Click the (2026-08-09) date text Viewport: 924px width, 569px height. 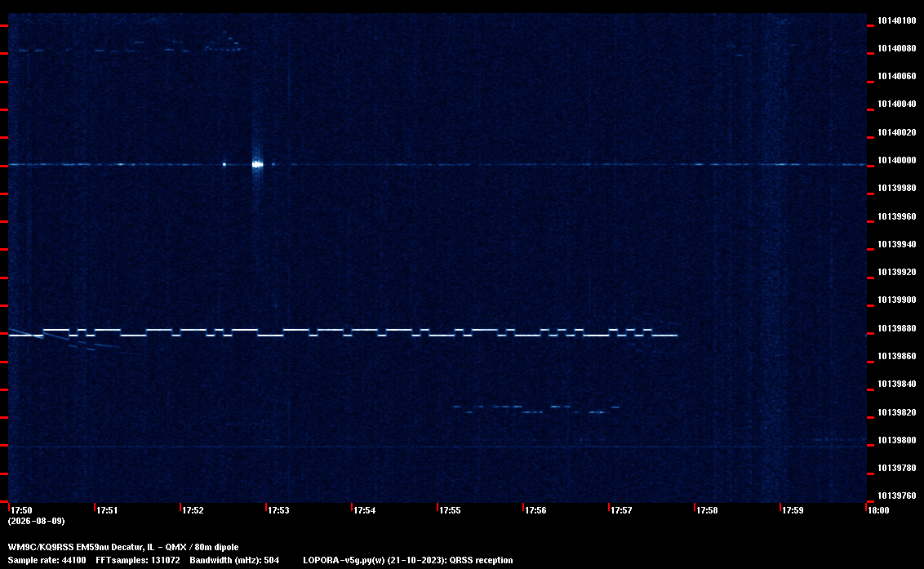pyautogui.click(x=36, y=521)
